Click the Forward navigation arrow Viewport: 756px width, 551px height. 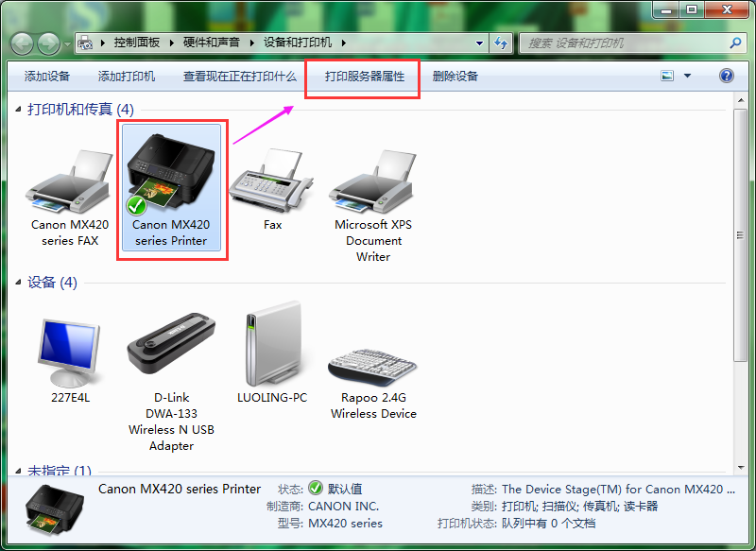tap(49, 43)
